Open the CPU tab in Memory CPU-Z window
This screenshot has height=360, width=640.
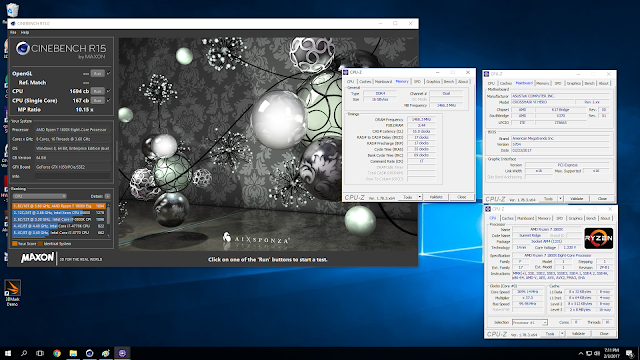point(350,82)
